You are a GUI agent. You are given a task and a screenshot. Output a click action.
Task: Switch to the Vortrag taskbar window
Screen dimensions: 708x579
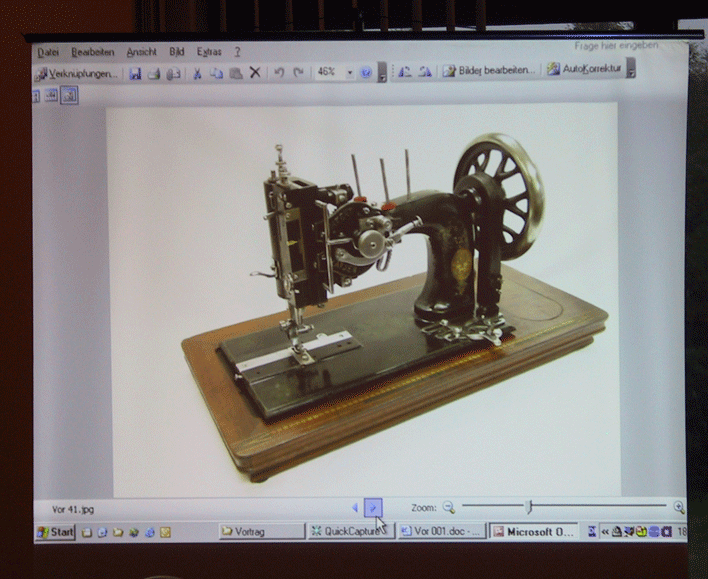pos(262,532)
